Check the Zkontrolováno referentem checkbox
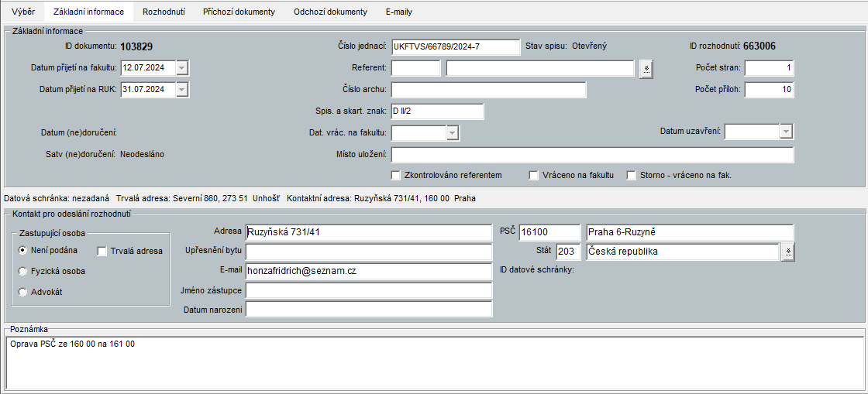 pyautogui.click(x=396, y=175)
